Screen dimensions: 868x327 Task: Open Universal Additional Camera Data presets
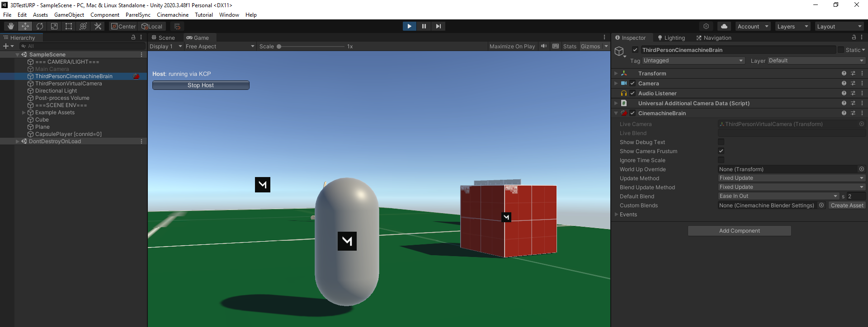tap(853, 103)
